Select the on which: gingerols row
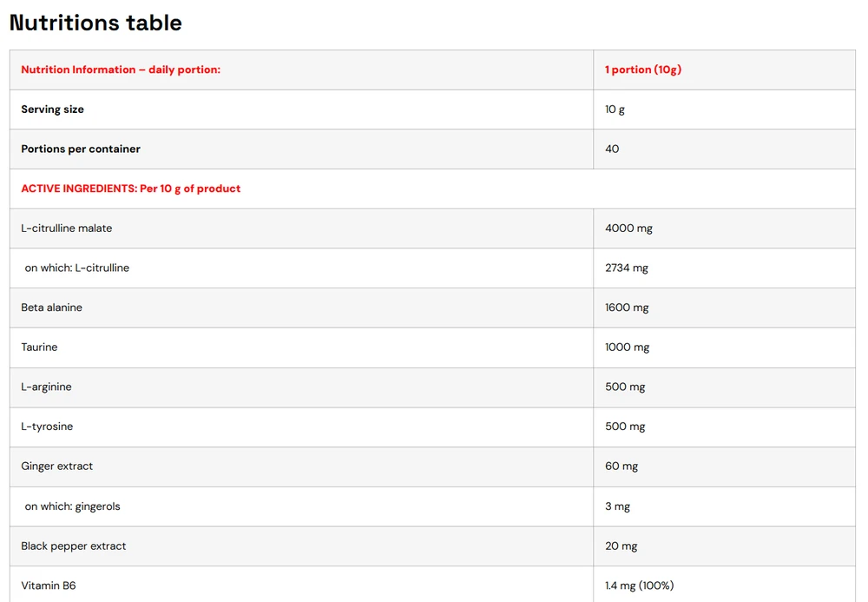Viewport: 868px width, 602px height. (x=432, y=506)
